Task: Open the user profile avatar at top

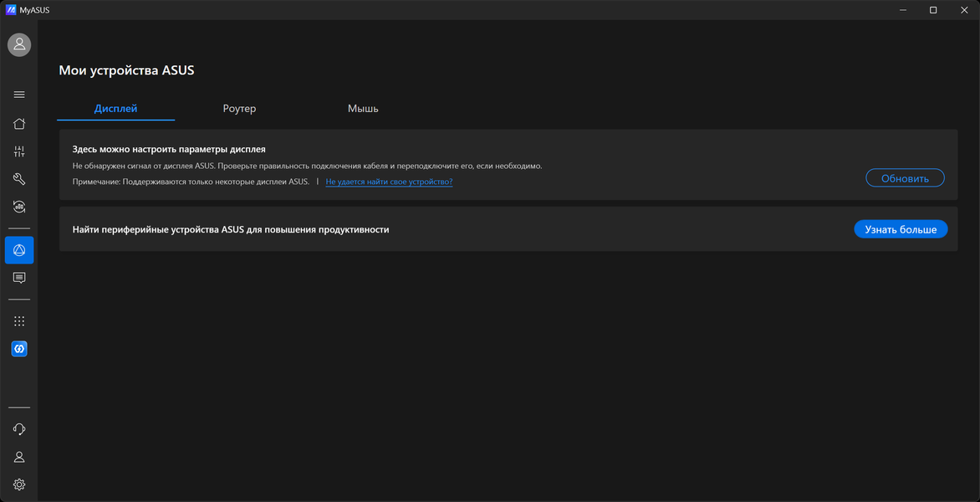Action: [19, 45]
